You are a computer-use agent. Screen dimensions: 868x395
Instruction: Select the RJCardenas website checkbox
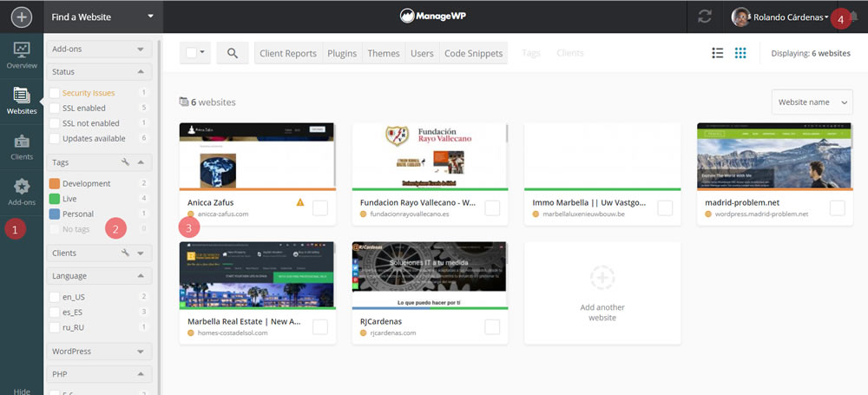492,327
